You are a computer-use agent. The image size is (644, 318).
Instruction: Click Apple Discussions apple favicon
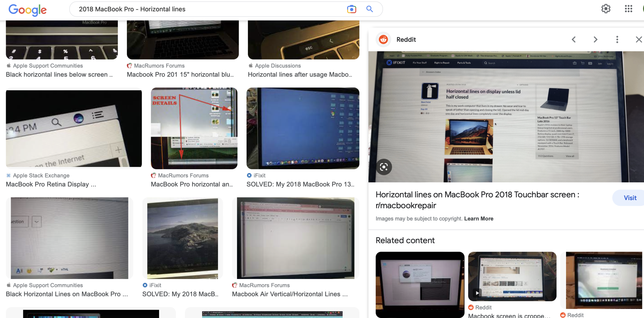[251, 65]
